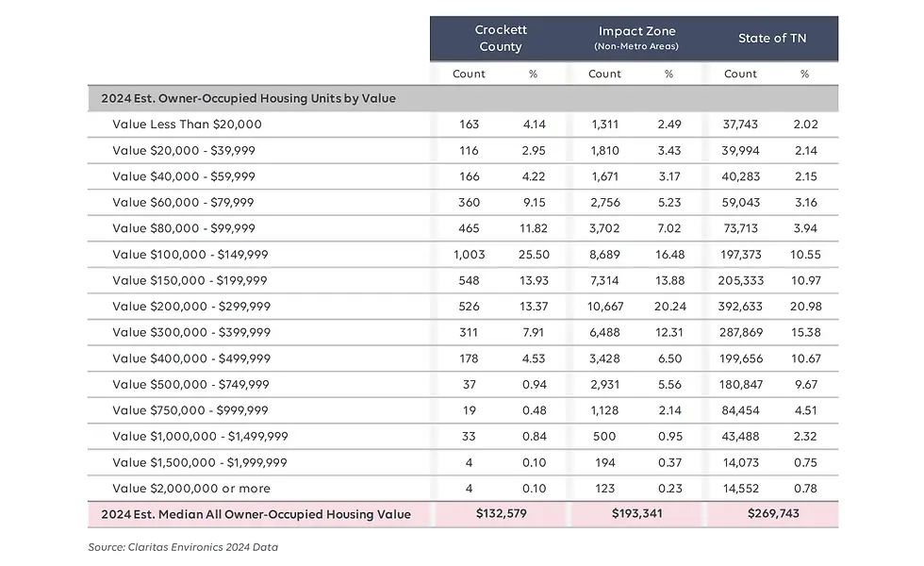Viewport: 924px width, 566px height.
Task: Select State of TN count 14,552
Action: pyautogui.click(x=741, y=489)
